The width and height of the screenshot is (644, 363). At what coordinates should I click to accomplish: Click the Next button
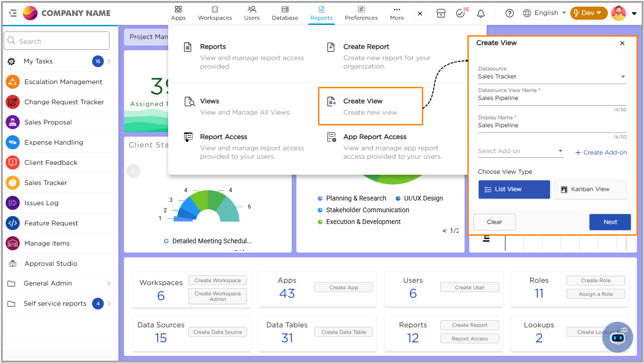click(x=610, y=222)
